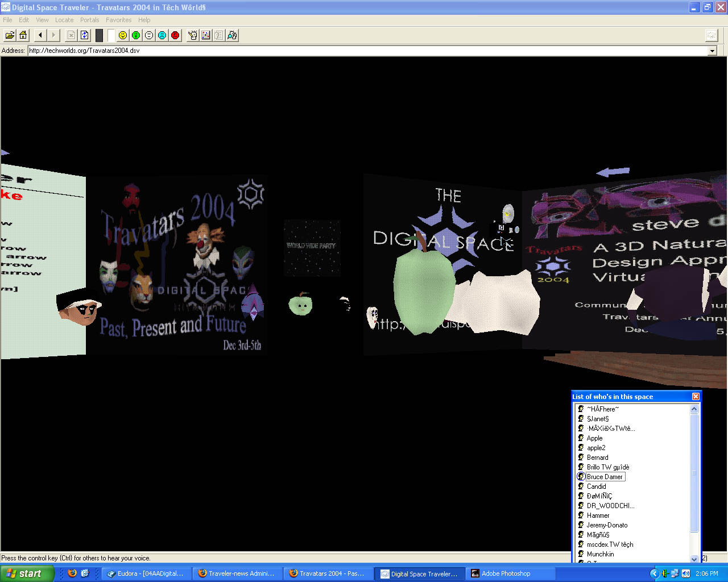The image size is (728, 582).
Task: Click the second quick launch icon
Action: click(85, 573)
